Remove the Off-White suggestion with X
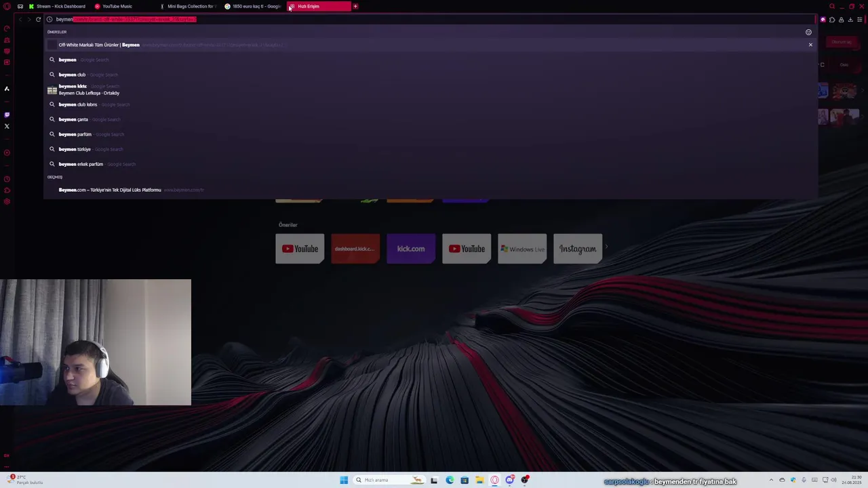 click(810, 45)
